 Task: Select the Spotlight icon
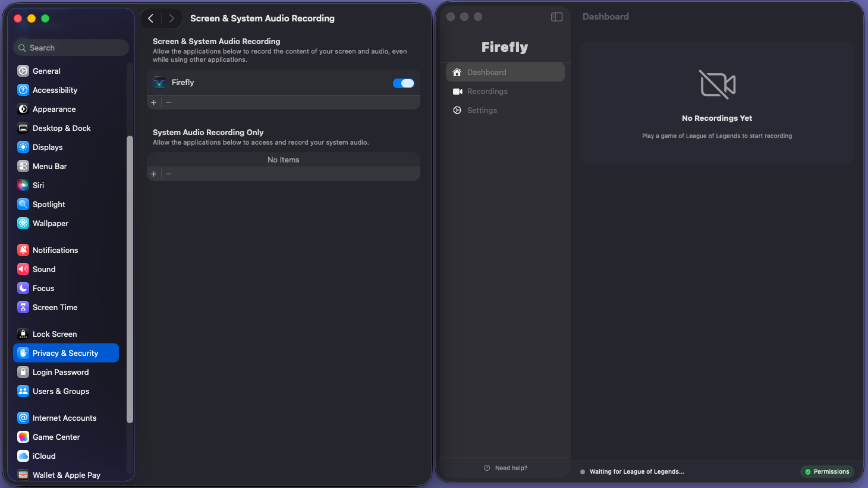coord(23,204)
